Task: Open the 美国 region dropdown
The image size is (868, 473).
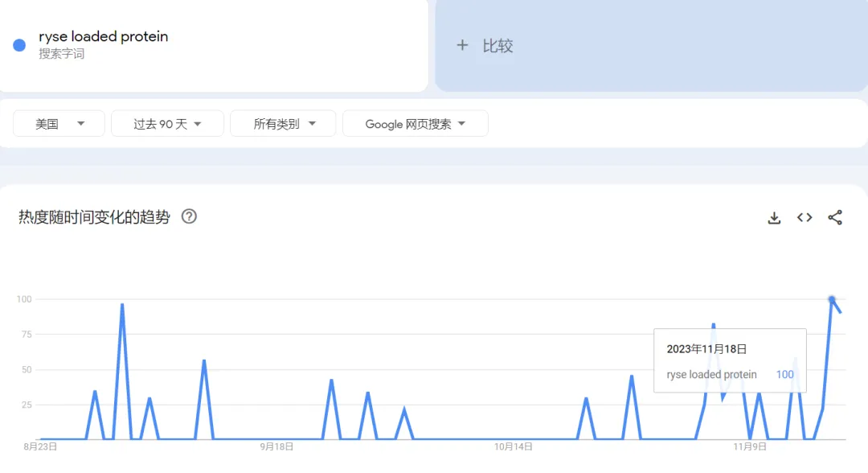Action: tap(59, 124)
